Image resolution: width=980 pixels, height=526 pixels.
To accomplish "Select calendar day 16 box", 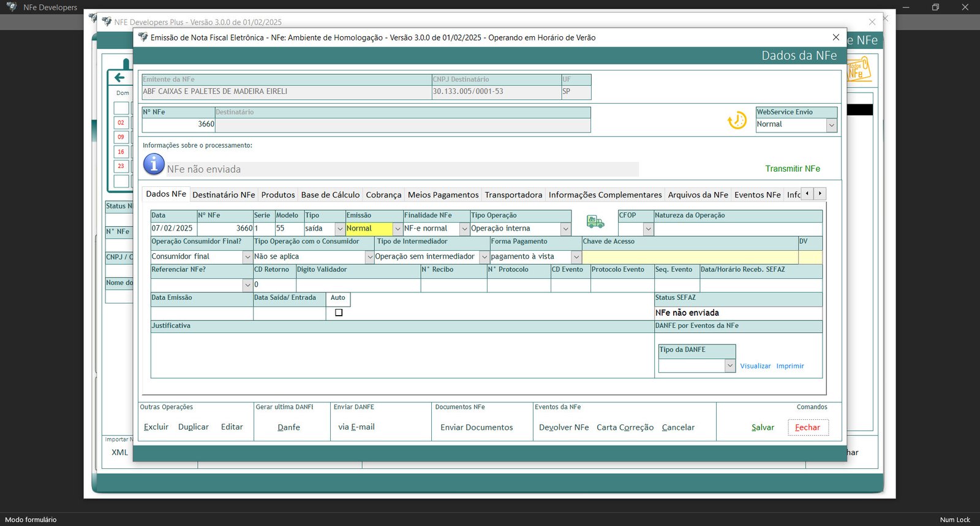I will (121, 152).
